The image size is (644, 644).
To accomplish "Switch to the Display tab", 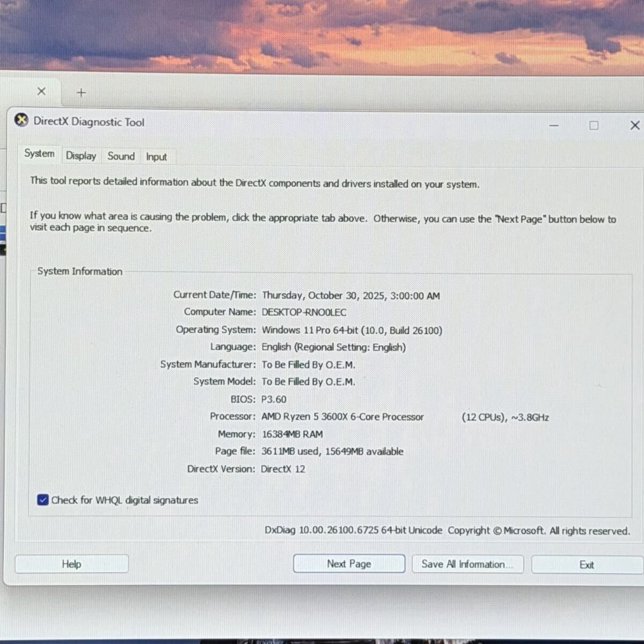I will tap(81, 156).
